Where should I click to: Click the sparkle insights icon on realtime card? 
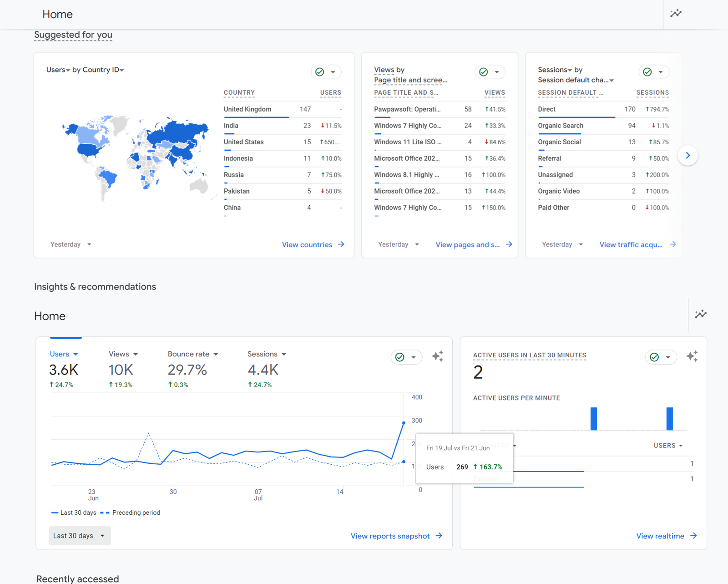[x=692, y=356]
